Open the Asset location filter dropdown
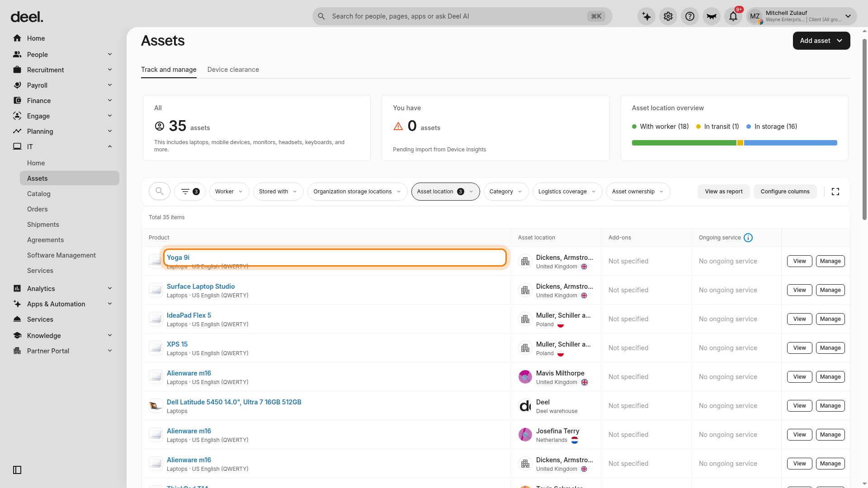868x488 pixels. click(x=446, y=192)
